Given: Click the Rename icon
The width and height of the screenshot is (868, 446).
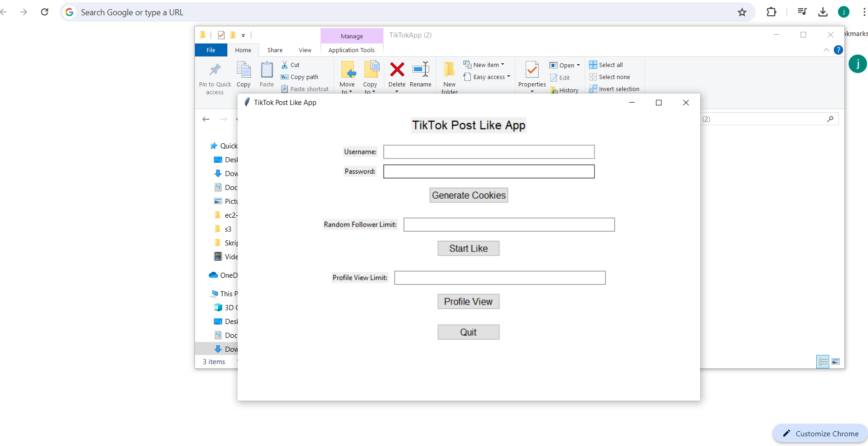Looking at the screenshot, I should (421, 69).
